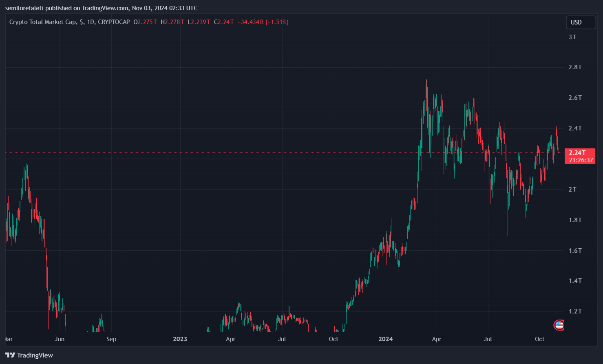Click the 2T price axis label

[572, 190]
